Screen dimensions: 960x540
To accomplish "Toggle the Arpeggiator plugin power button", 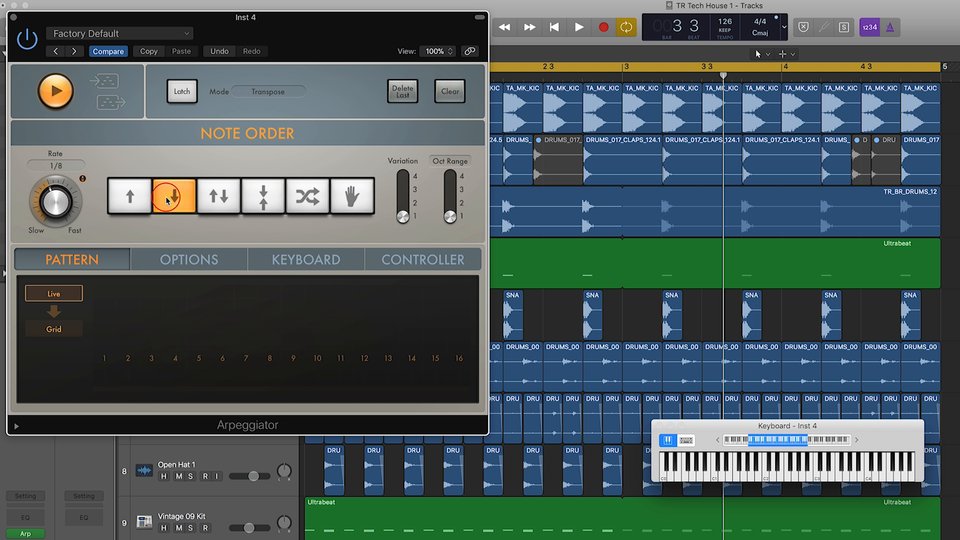I will 27,39.
